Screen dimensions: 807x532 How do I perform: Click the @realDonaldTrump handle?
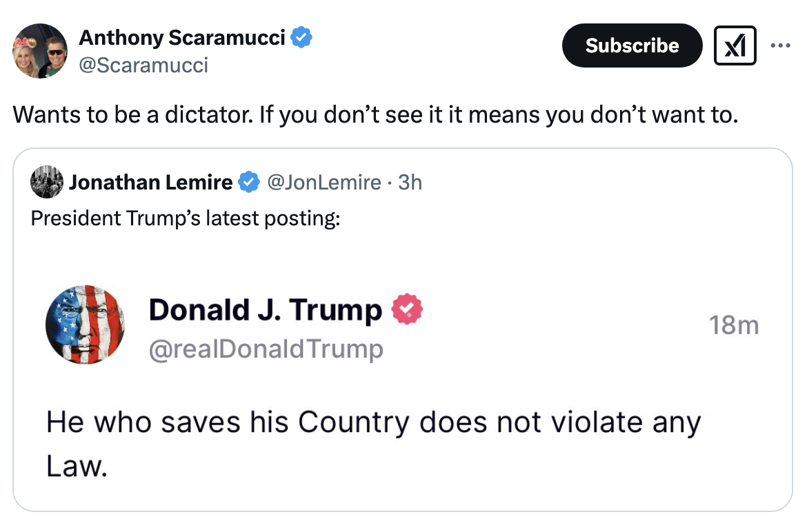tap(264, 348)
